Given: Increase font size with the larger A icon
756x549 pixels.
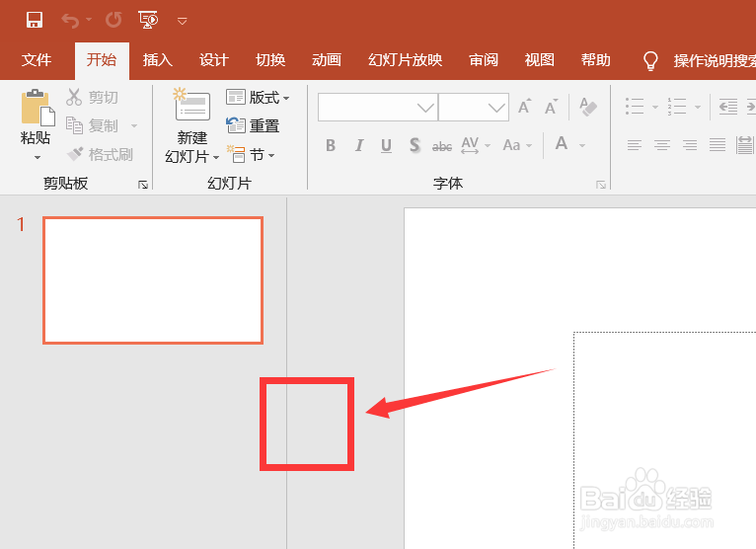Looking at the screenshot, I should pyautogui.click(x=525, y=106).
